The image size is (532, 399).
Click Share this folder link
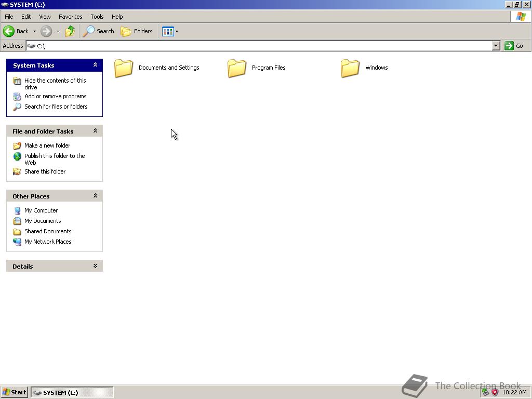click(x=45, y=171)
